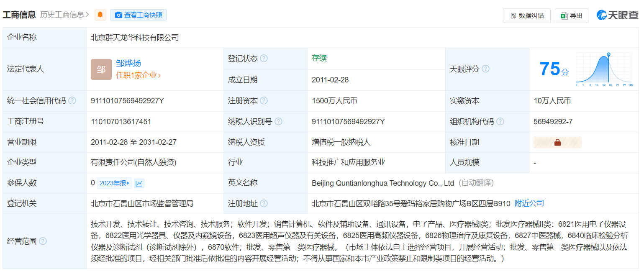Click industry 科技推广和应用服务业

pos(349,162)
